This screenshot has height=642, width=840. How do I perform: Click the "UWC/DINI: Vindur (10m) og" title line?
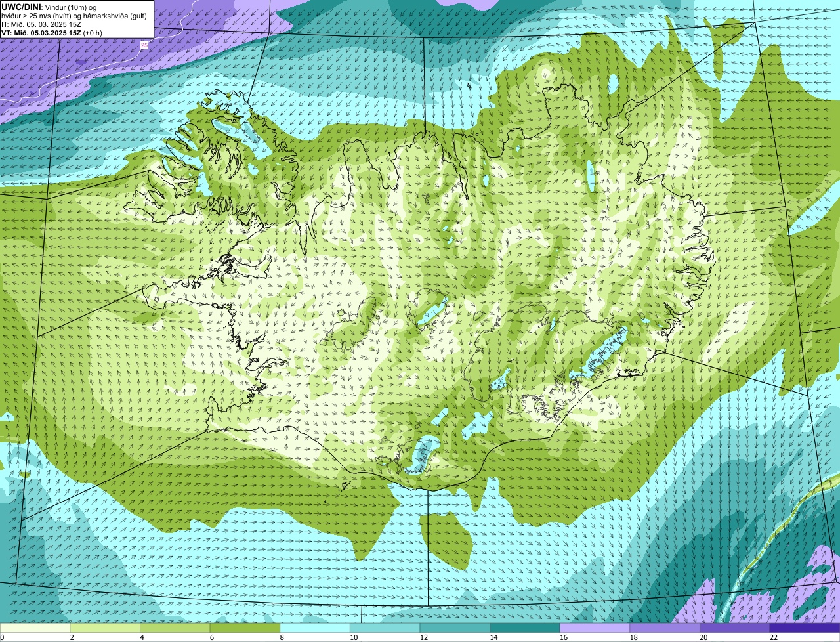click(49, 7)
